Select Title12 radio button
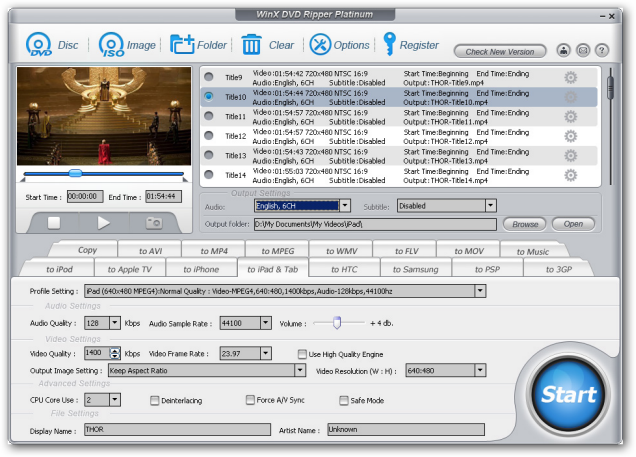Image resolution: width=636 pixels, height=457 pixels. pyautogui.click(x=209, y=135)
